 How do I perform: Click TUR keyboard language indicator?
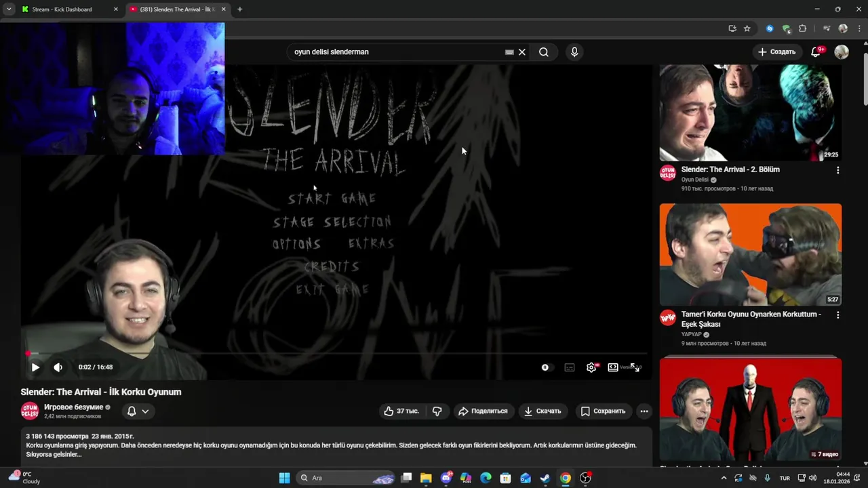tap(785, 478)
